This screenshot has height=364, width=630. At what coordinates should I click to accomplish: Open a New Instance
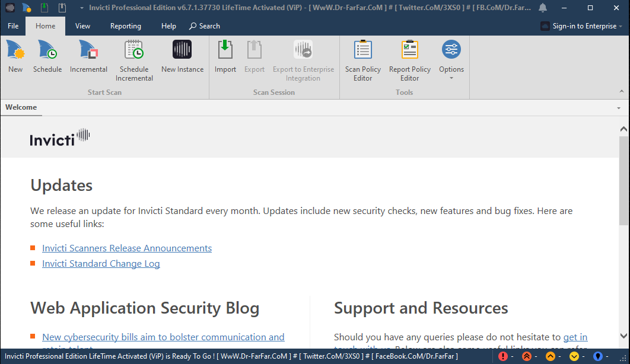182,56
